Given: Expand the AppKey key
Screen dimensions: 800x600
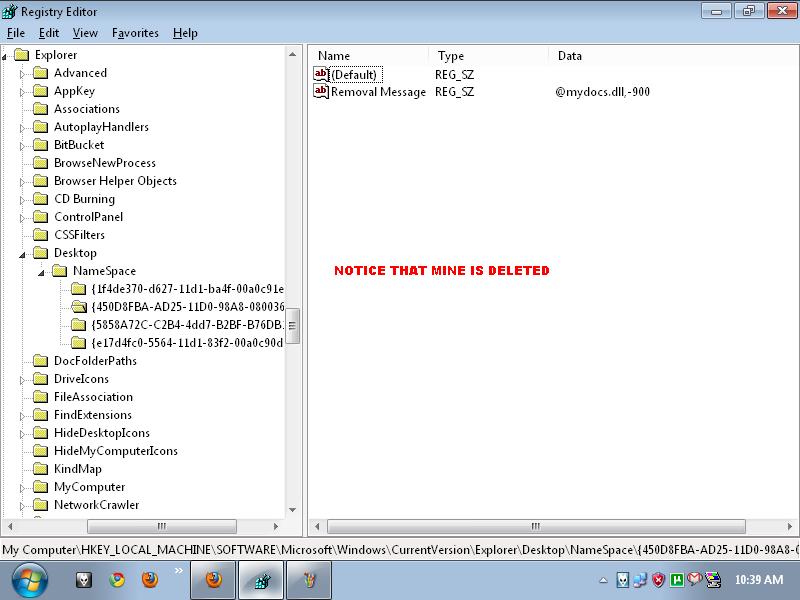Looking at the screenshot, I should coord(22,92).
